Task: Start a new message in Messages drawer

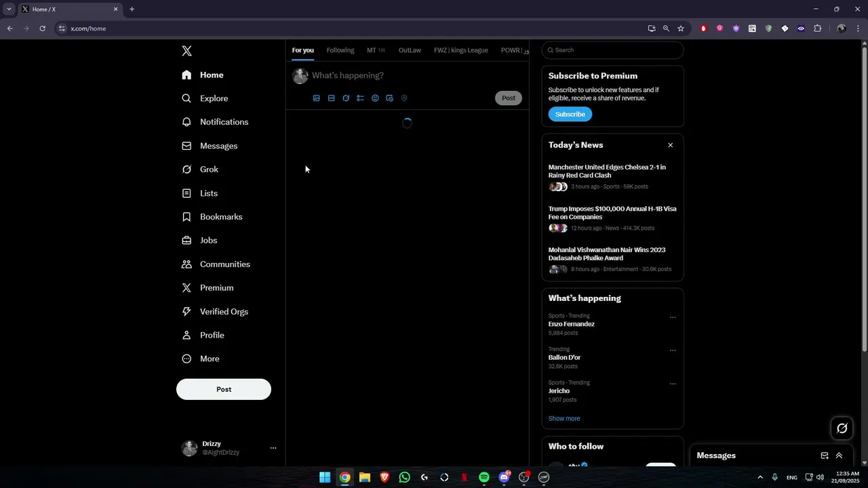Action: pyautogui.click(x=825, y=455)
